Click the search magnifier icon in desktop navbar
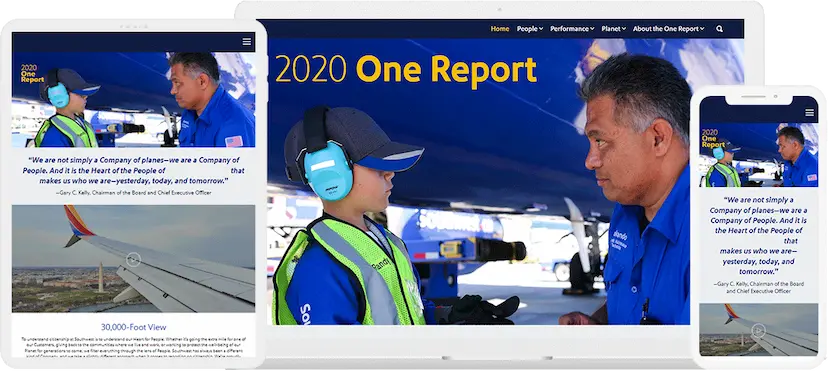The image size is (828, 371). [x=719, y=29]
